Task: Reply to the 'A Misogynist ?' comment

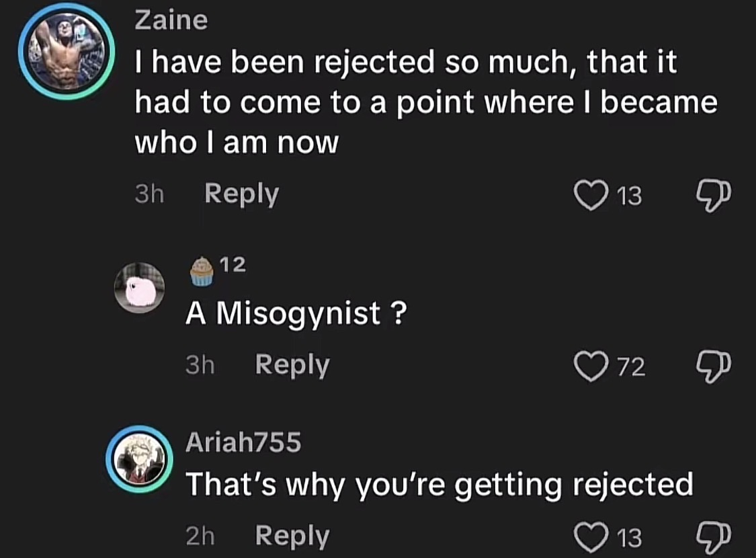Action: (x=292, y=365)
